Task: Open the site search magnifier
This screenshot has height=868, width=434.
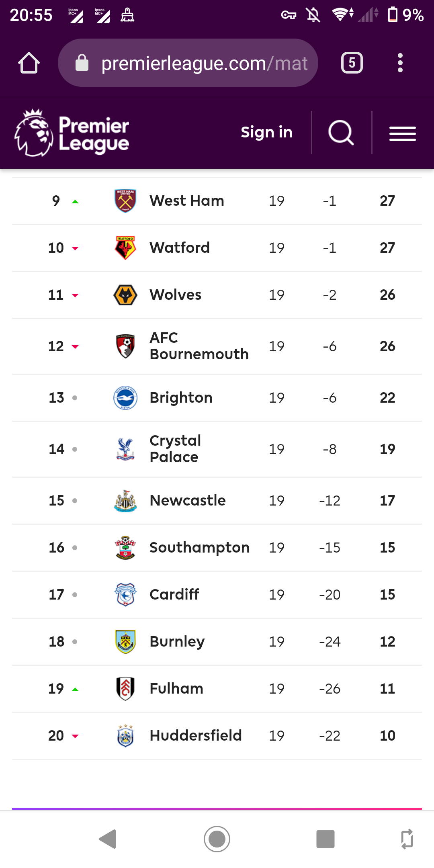Action: [341, 132]
